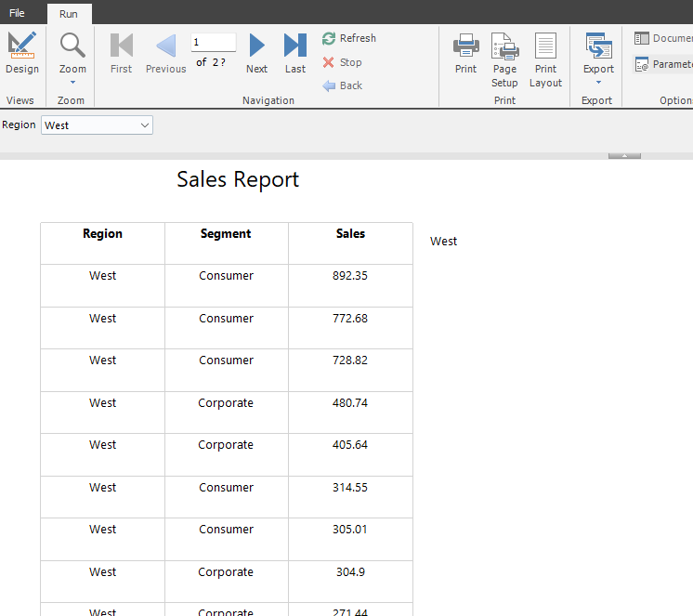Click West label beside the table
This screenshot has height=616, width=693.
coord(443,242)
